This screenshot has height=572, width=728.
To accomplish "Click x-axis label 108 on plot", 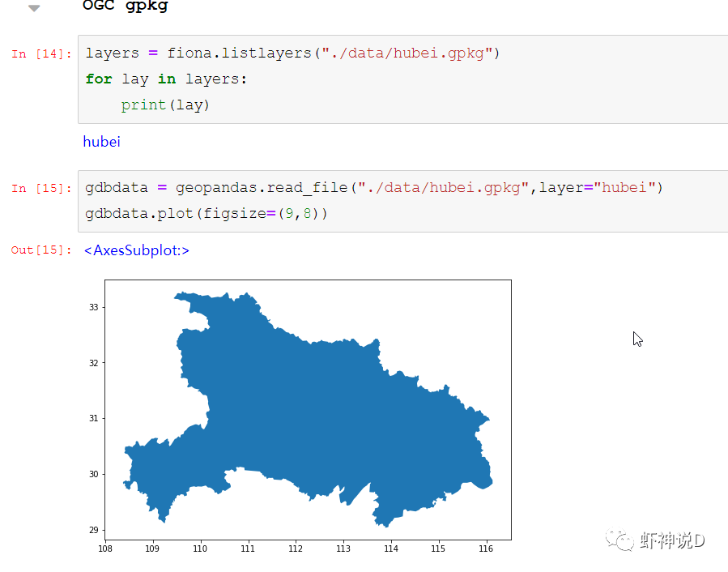I will pos(104,549).
